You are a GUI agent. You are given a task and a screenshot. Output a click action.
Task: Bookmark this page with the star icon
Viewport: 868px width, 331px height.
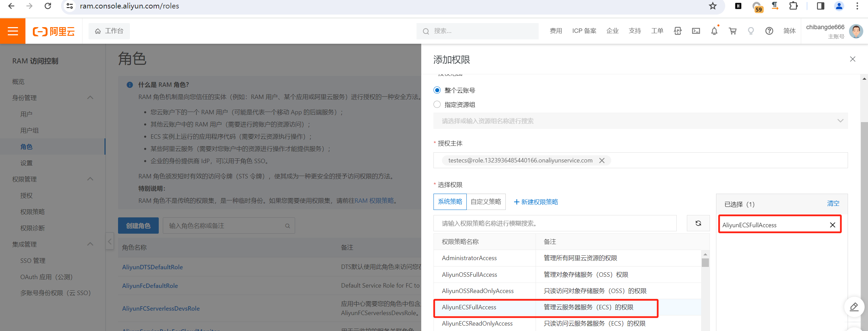(x=713, y=6)
